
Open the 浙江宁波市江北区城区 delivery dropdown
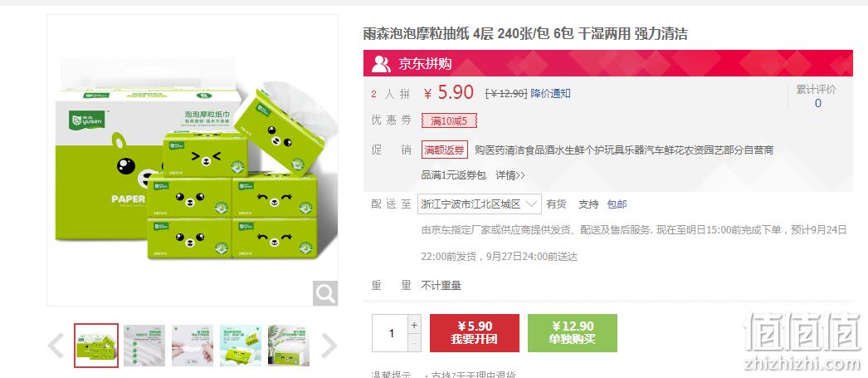[480, 204]
